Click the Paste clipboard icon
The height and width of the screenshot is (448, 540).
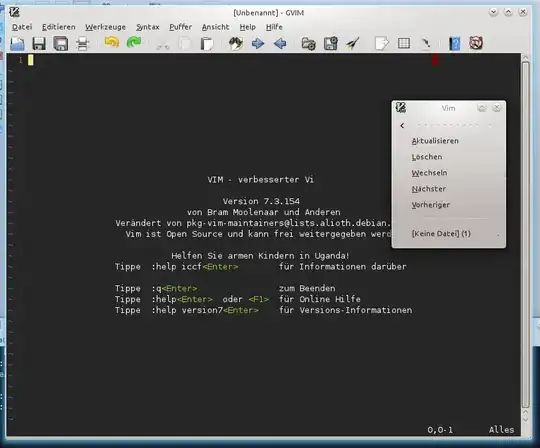point(207,44)
